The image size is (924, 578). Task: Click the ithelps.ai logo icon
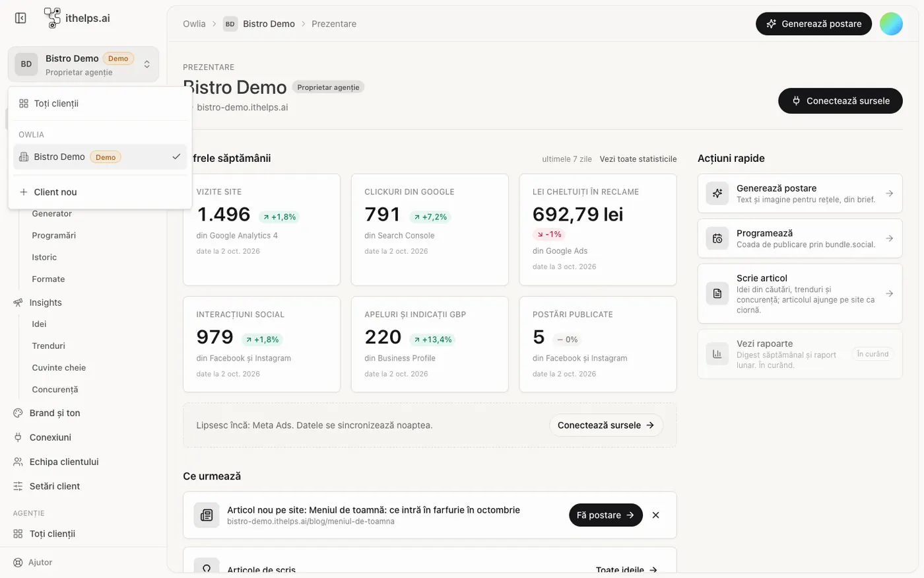tap(52, 18)
